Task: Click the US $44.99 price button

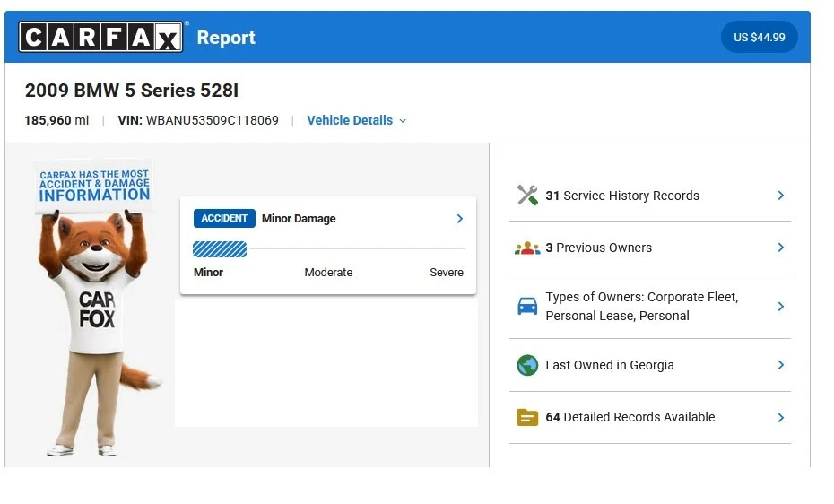Action: tap(759, 37)
